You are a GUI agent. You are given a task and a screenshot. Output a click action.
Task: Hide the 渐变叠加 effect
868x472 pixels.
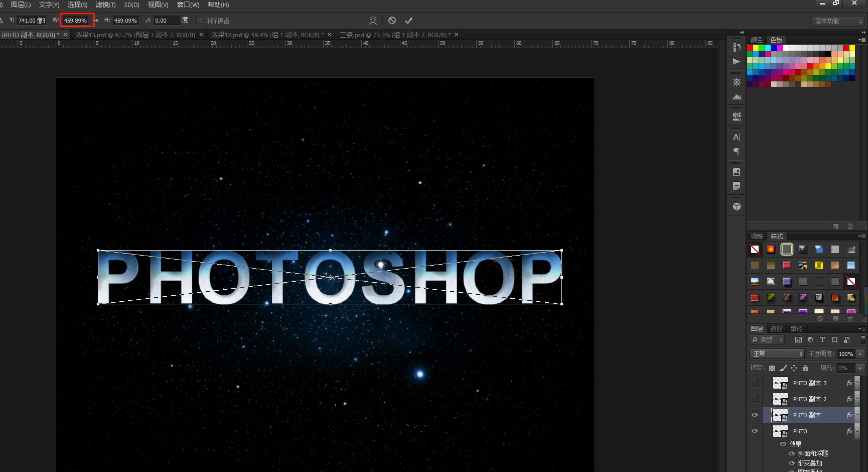792,463
